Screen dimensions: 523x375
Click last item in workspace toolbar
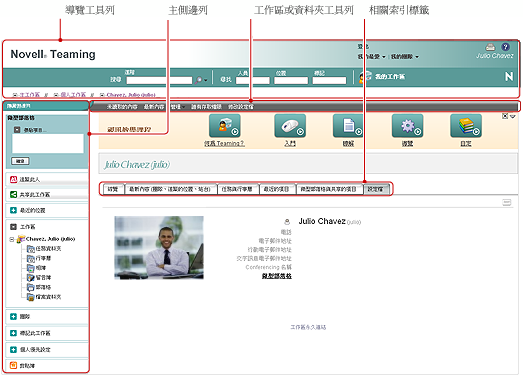241,107
